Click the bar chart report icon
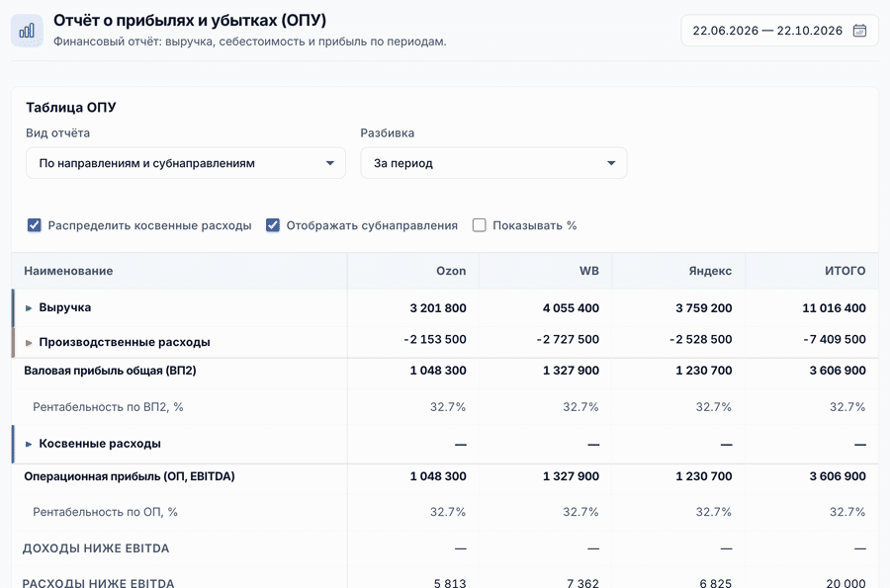The width and height of the screenshot is (890, 588). (27, 31)
